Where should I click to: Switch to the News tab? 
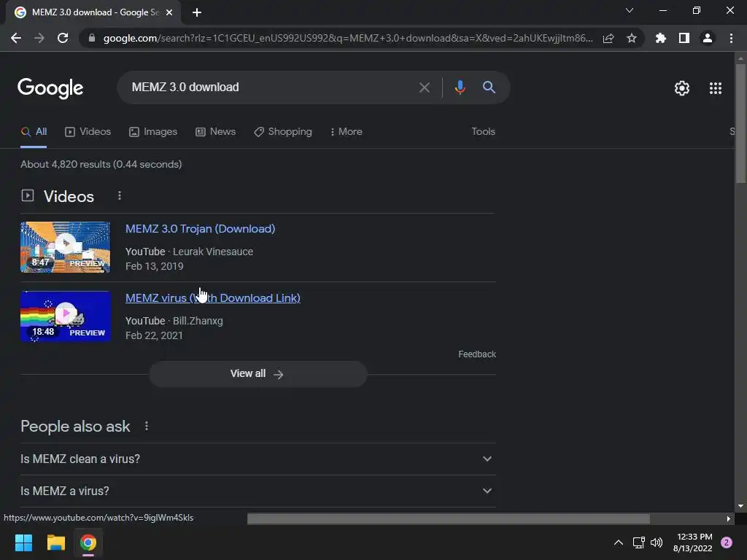(216, 132)
